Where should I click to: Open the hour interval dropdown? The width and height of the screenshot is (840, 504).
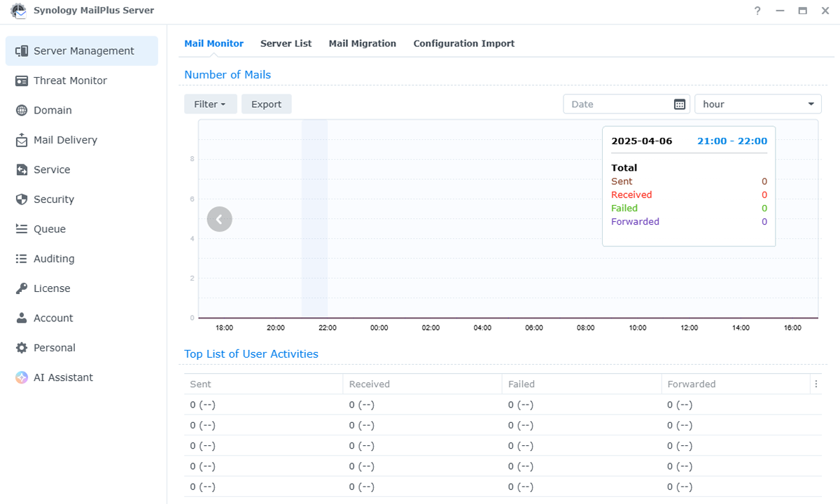click(x=757, y=103)
